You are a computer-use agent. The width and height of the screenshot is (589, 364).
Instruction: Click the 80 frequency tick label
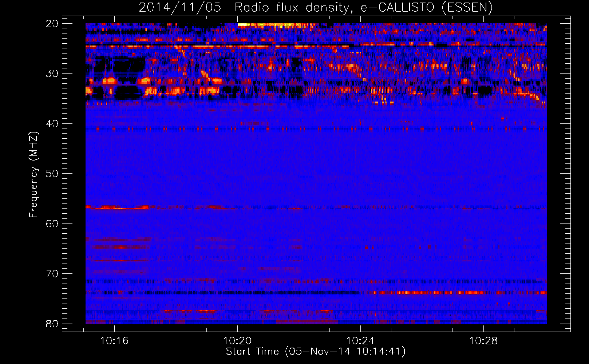(x=52, y=324)
